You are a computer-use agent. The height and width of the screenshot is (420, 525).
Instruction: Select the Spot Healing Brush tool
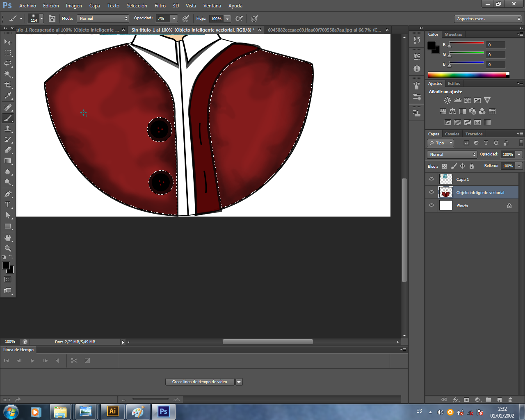point(8,107)
